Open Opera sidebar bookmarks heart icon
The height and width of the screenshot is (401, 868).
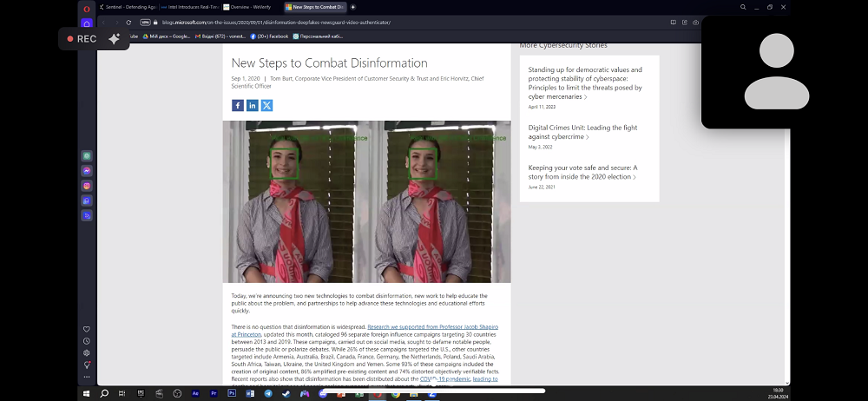tap(87, 330)
